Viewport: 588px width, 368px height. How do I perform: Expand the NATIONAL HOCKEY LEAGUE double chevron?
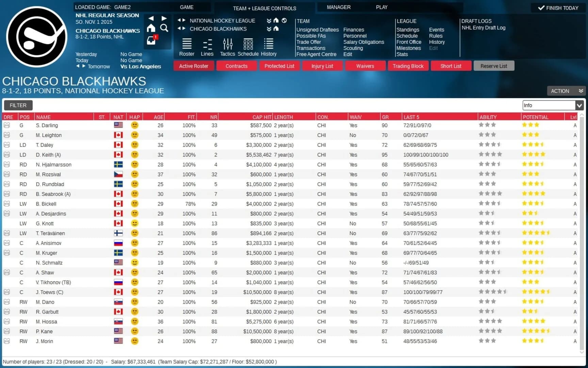(268, 20)
